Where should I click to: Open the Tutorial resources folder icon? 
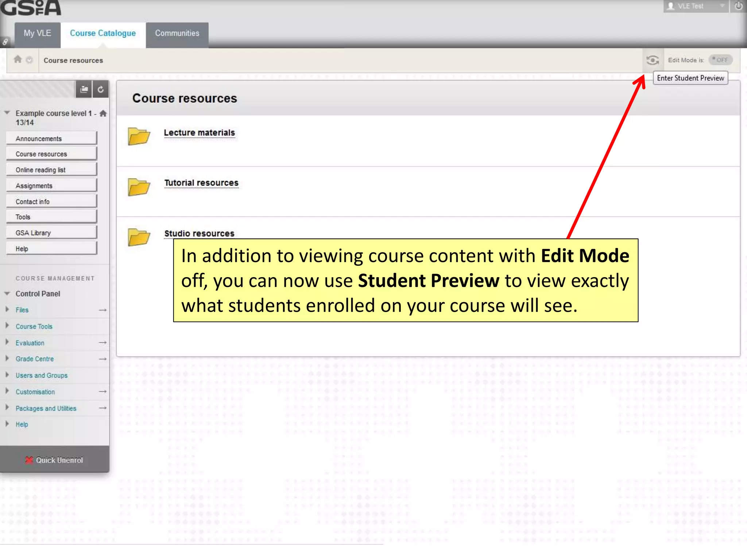pos(139,187)
